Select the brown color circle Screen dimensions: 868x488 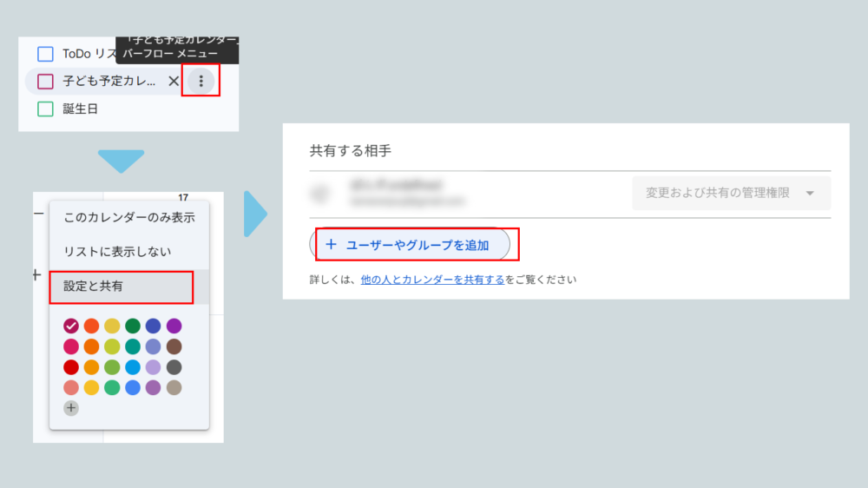pos(174,346)
